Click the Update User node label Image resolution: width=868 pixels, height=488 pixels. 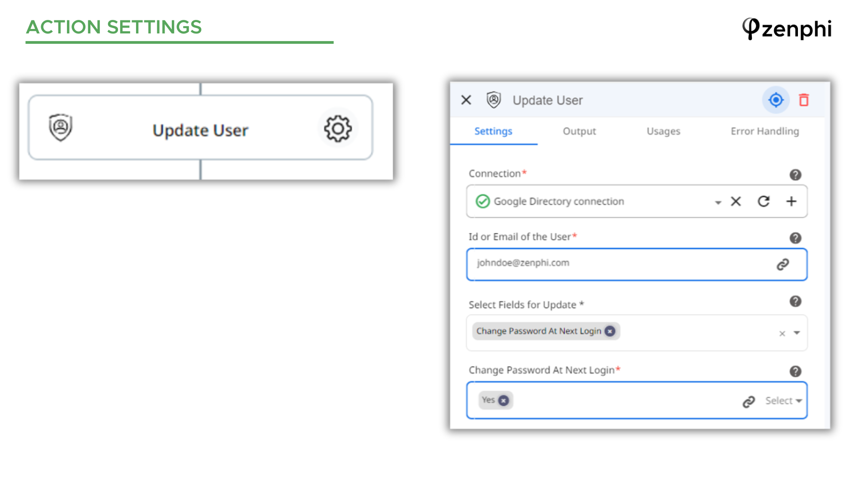pos(200,131)
